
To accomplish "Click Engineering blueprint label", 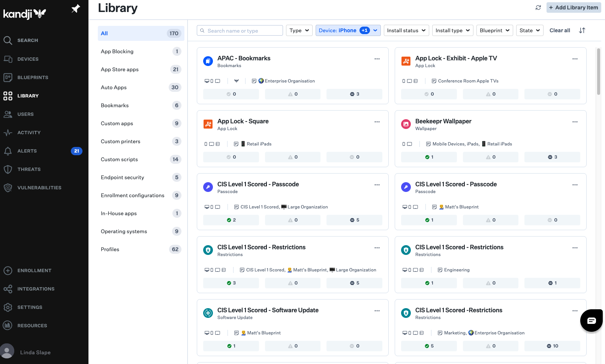I will click(457, 270).
